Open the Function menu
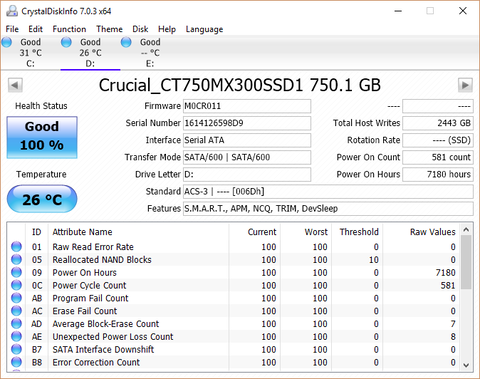 pyautogui.click(x=69, y=29)
